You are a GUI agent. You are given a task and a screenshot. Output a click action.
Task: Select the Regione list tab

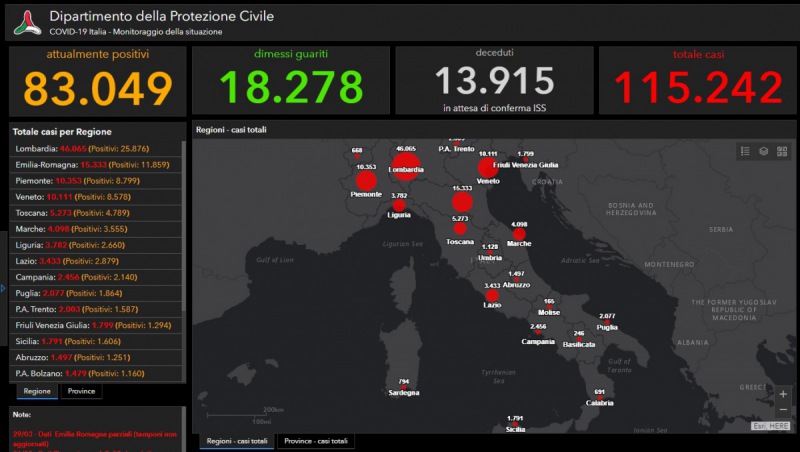coord(37,391)
